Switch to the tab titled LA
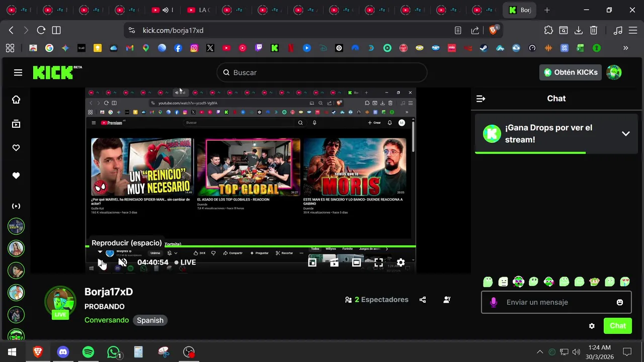This screenshot has height=362, width=644. point(197,10)
